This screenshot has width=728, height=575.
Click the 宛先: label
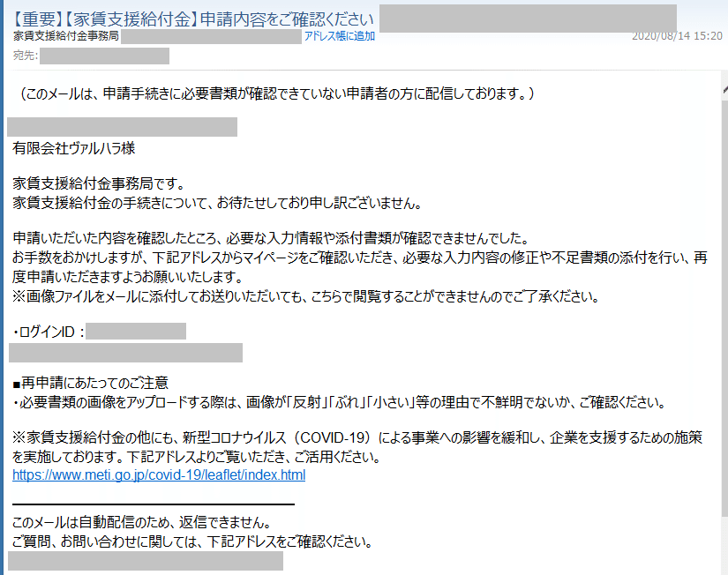pos(26,56)
